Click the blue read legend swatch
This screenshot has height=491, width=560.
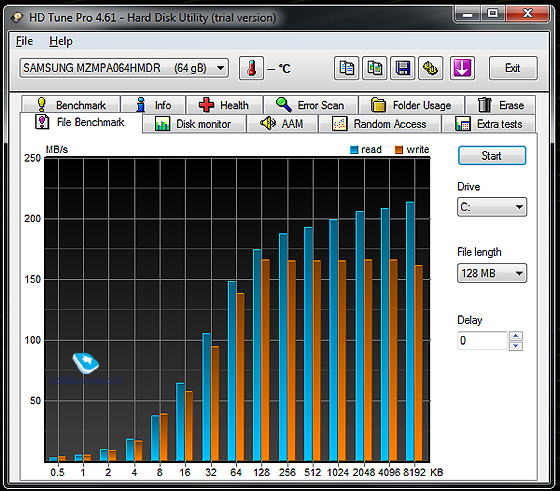click(354, 150)
